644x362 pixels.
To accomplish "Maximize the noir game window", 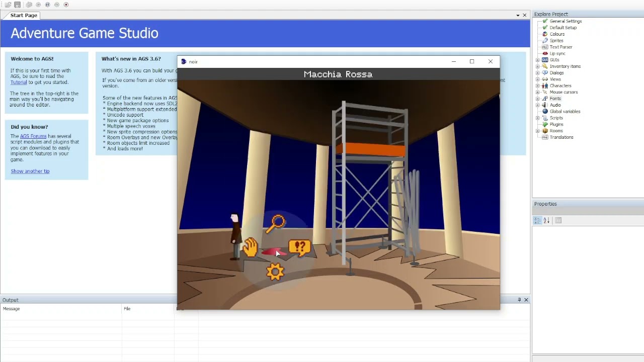I will point(472,62).
